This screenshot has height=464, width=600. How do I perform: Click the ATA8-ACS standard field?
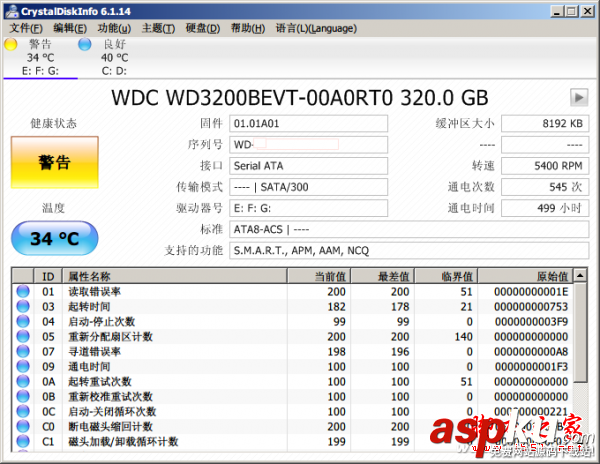409,230
